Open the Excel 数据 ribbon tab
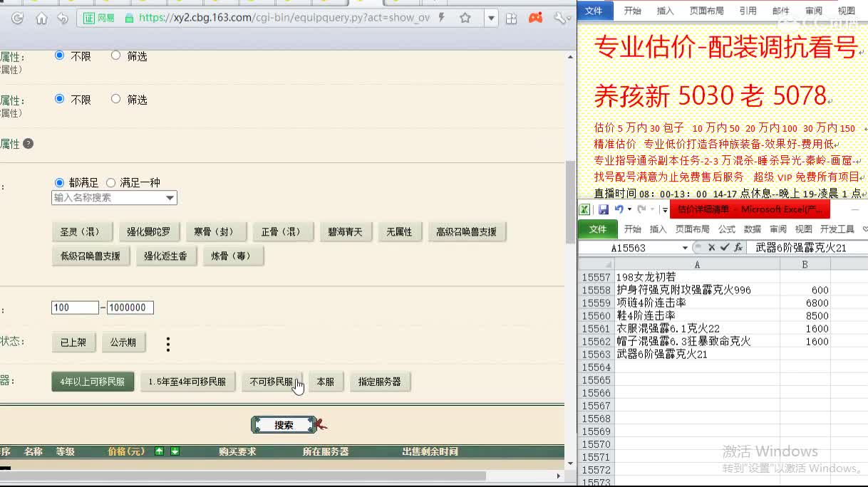 (x=753, y=229)
